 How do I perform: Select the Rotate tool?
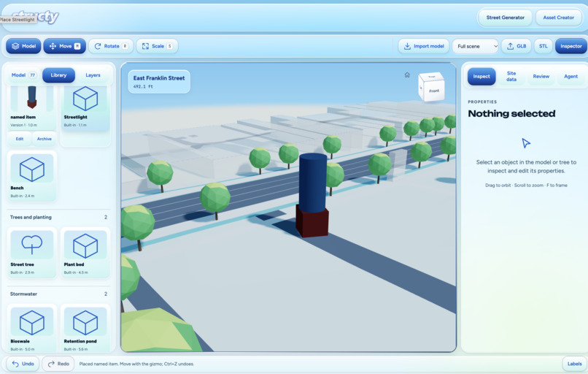tap(111, 46)
